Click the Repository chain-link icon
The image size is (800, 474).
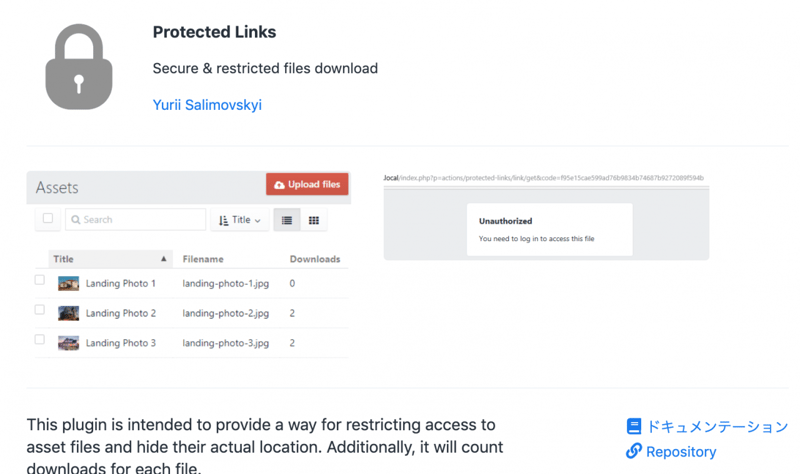click(634, 451)
